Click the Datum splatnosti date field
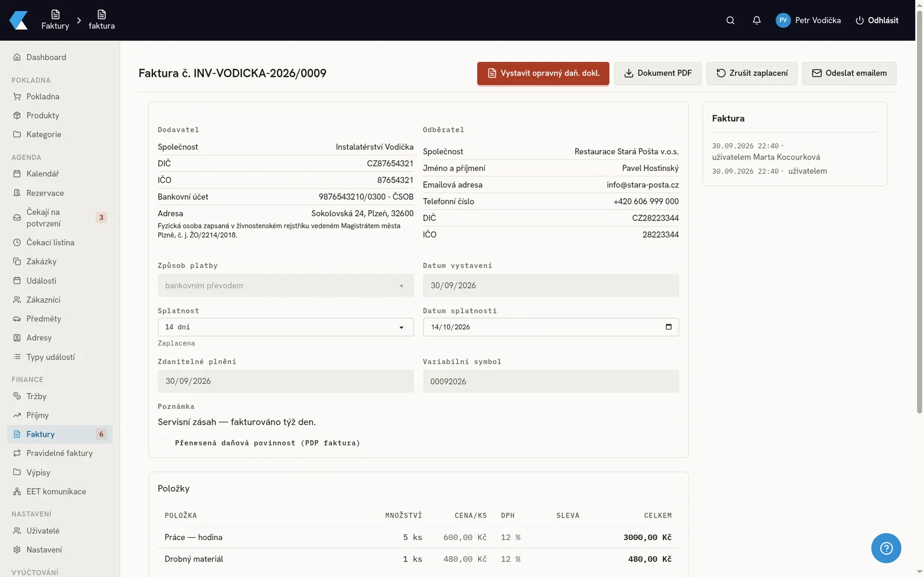924x577 pixels. (551, 327)
